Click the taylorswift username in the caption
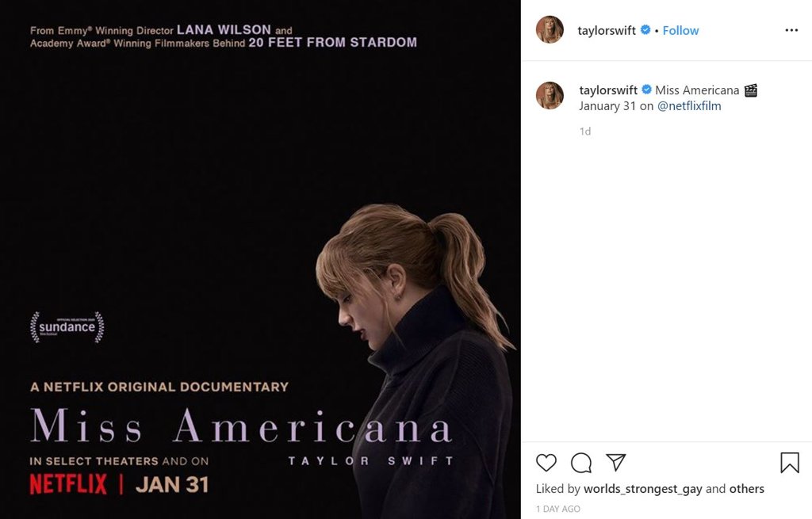Viewport: 812px width, 519px height. click(608, 90)
